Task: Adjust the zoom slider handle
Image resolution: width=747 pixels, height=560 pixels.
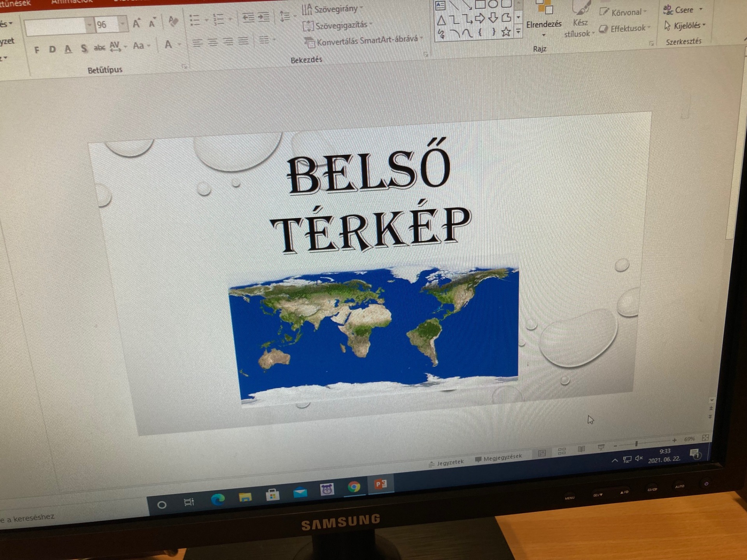Action: (x=637, y=443)
